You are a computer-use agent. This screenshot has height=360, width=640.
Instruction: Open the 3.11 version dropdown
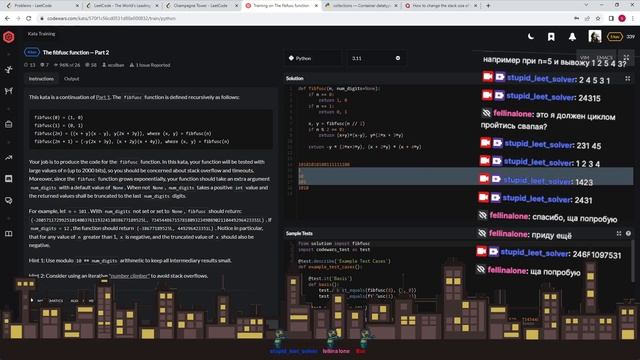pos(376,58)
